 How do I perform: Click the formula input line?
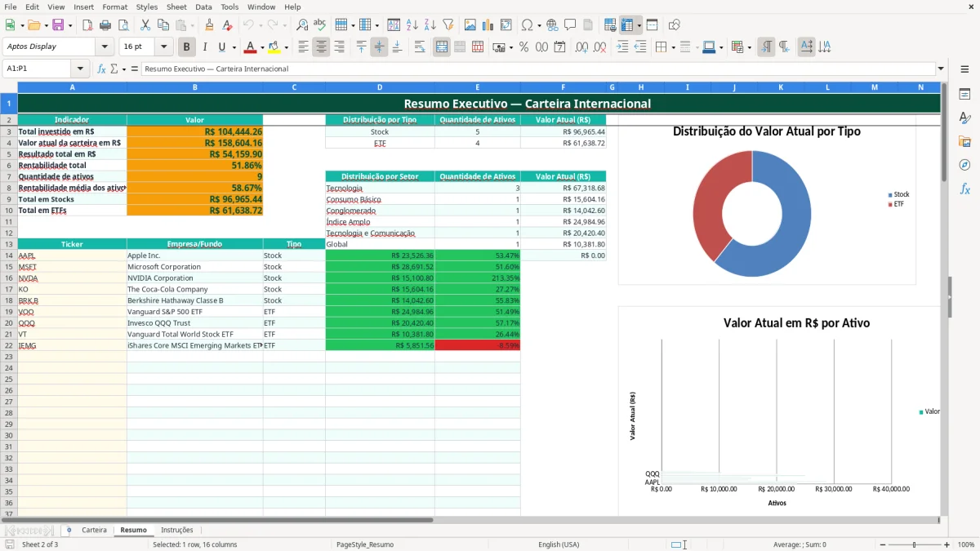click(x=538, y=69)
